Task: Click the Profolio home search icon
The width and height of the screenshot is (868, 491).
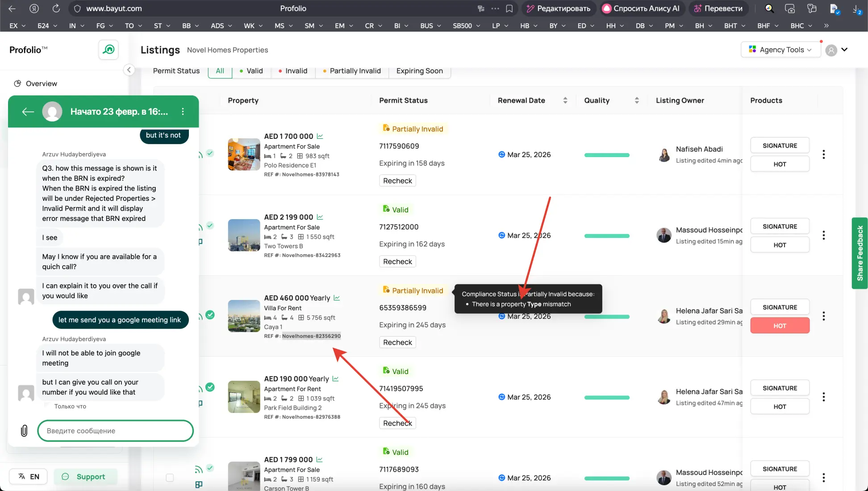Action: coord(108,50)
